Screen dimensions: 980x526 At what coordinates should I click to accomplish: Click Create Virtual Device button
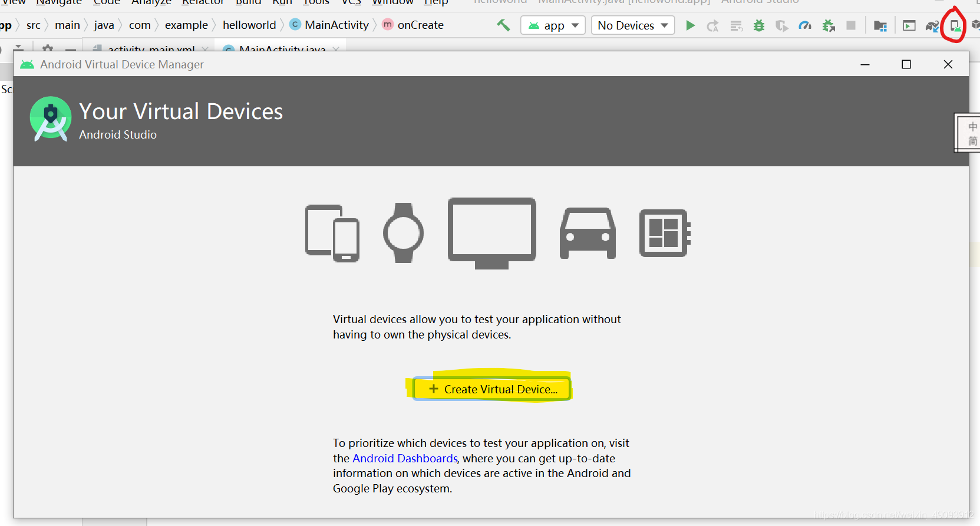[492, 389]
